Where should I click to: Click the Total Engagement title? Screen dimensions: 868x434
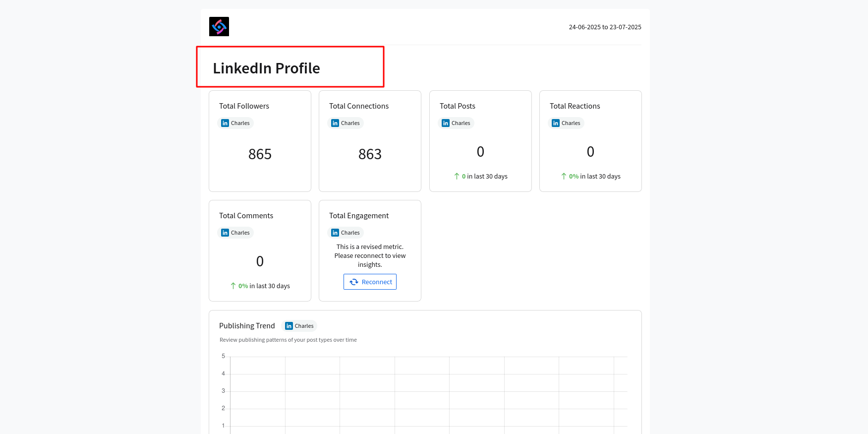tap(359, 216)
